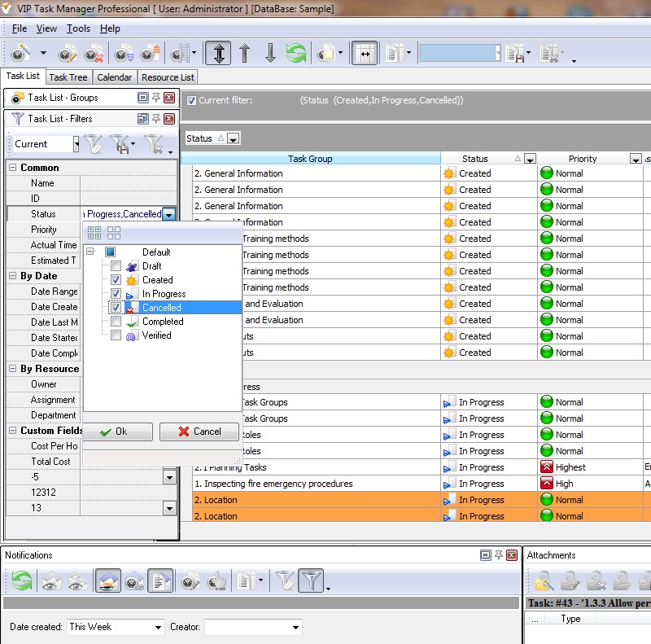This screenshot has width=651, height=644.
Task: Click the column auto-width toolbar icon
Action: [365, 54]
